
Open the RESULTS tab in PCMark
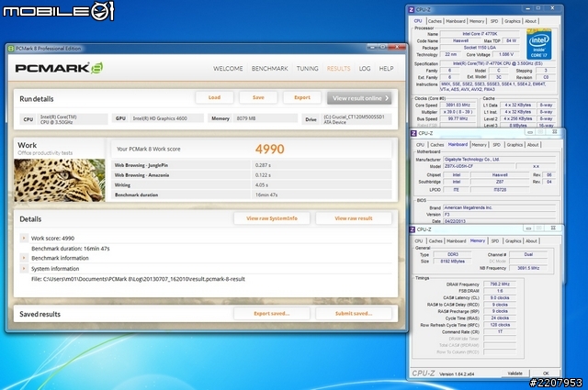(x=338, y=69)
